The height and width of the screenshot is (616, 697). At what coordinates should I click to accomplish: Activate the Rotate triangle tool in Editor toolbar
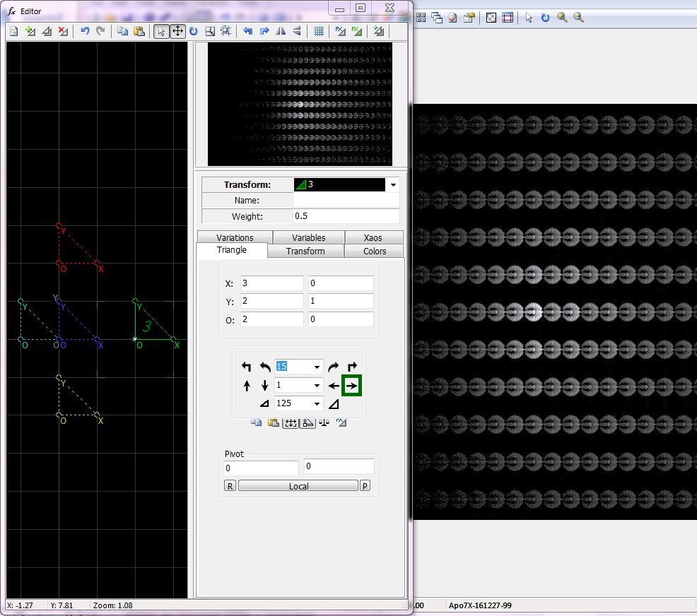(194, 31)
